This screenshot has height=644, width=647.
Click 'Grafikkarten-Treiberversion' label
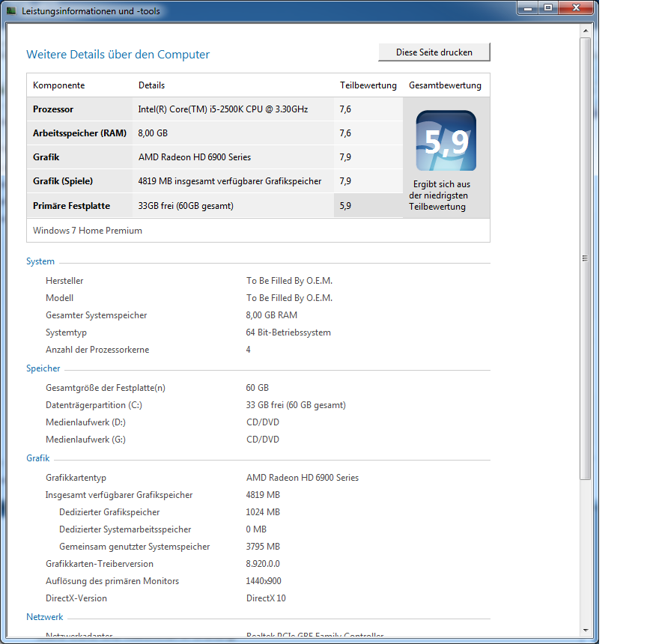[x=100, y=565]
